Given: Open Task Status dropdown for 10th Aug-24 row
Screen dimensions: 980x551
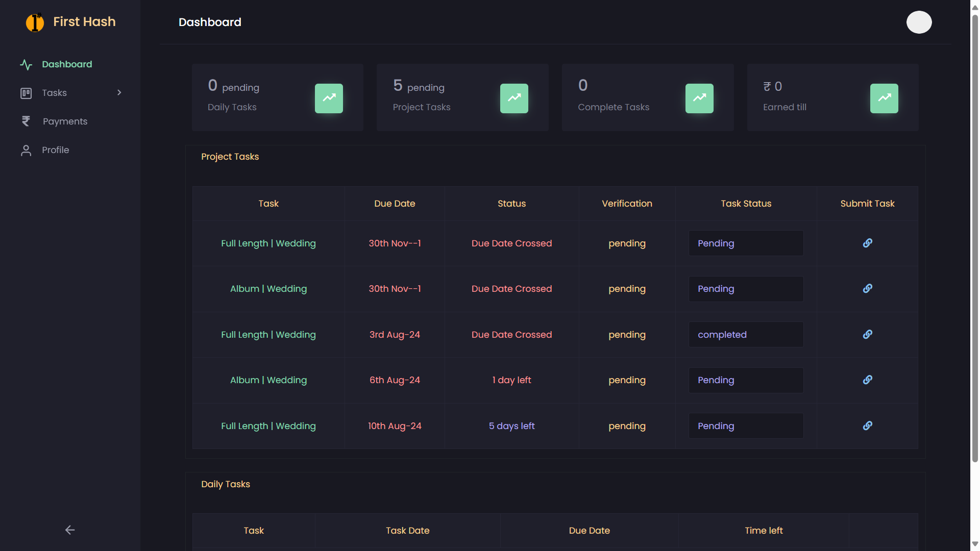Looking at the screenshot, I should (x=746, y=426).
